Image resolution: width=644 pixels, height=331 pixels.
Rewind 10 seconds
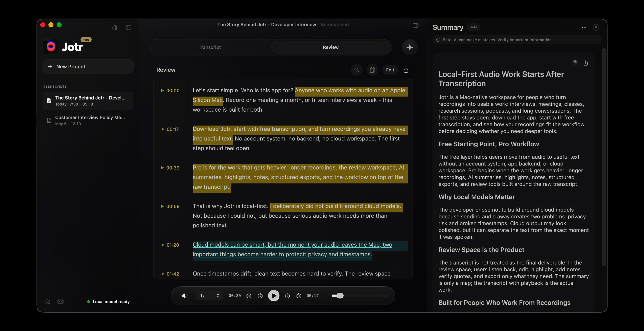click(249, 296)
